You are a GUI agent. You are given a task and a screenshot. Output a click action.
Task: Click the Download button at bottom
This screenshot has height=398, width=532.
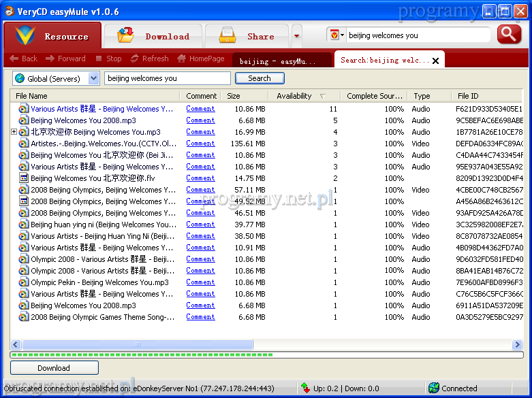click(x=54, y=368)
